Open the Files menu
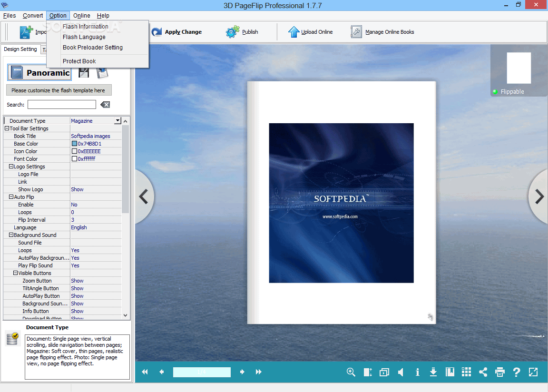This screenshot has height=392, width=548. click(x=10, y=16)
